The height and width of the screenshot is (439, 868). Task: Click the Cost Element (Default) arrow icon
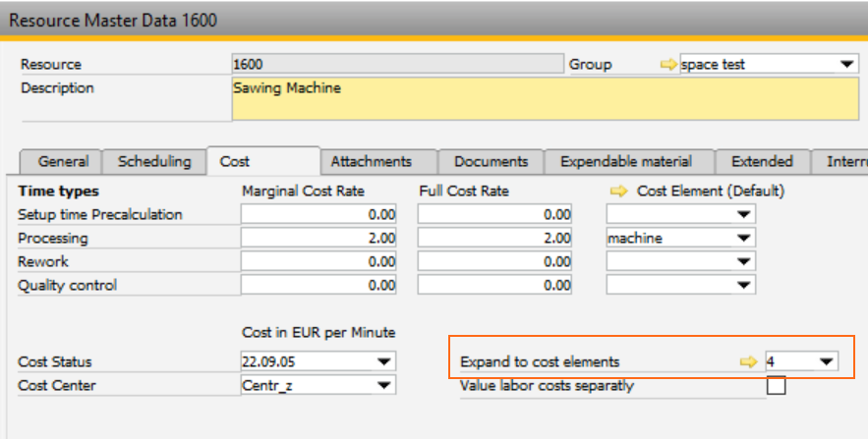coord(619,192)
